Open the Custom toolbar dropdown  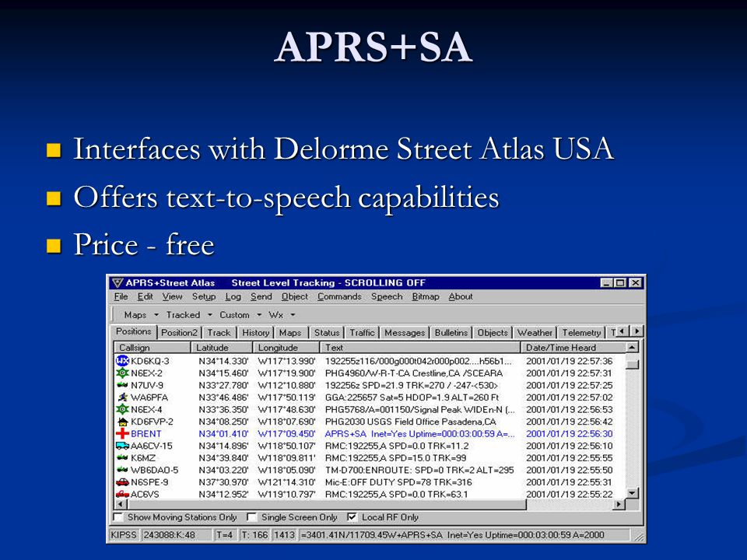click(259, 315)
